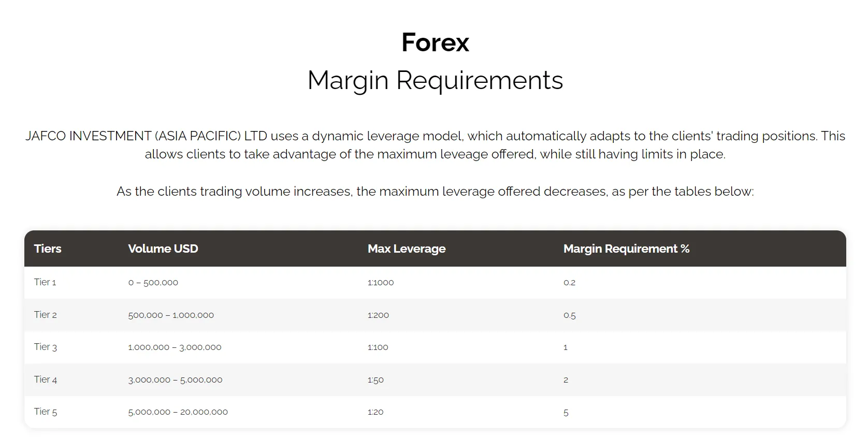Click the Tier 2 row label

coord(46,315)
